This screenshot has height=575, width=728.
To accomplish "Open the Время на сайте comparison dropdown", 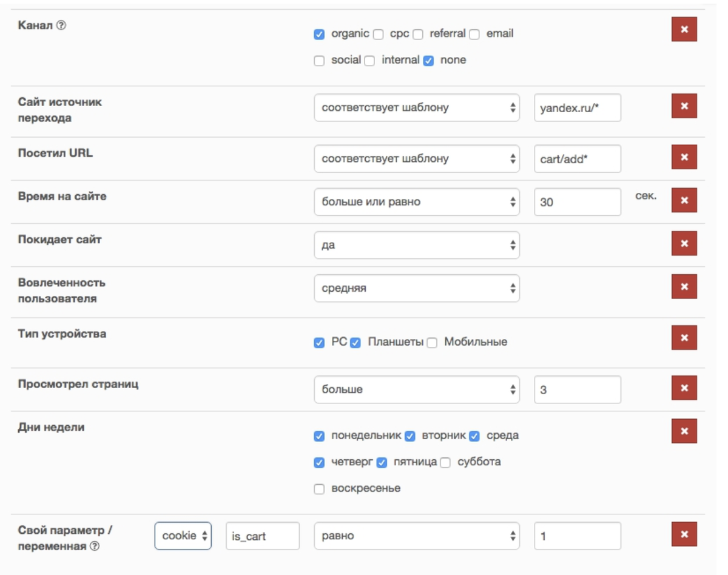I will click(417, 202).
